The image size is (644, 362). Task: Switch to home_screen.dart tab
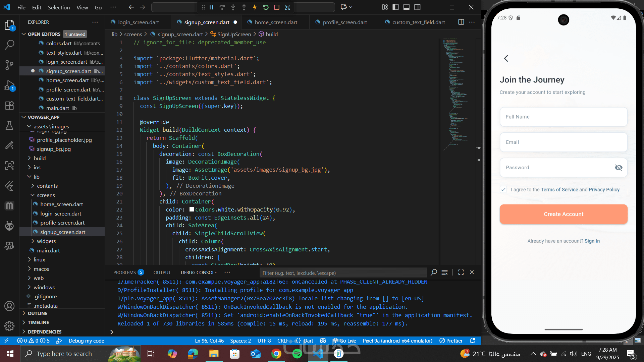pos(276,22)
